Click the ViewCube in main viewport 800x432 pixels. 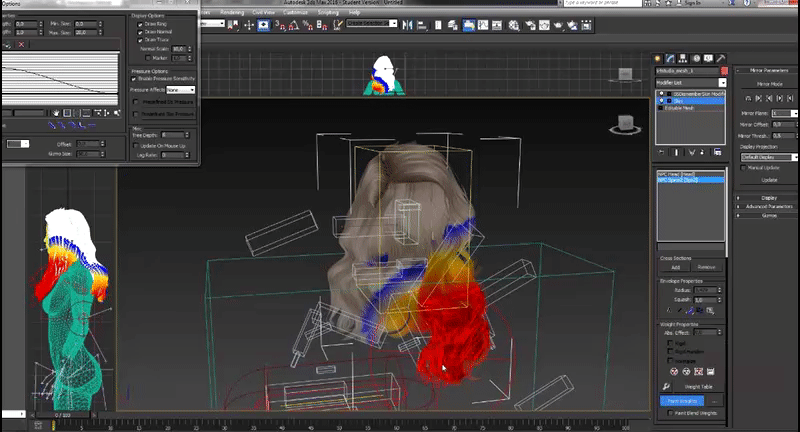[625, 124]
